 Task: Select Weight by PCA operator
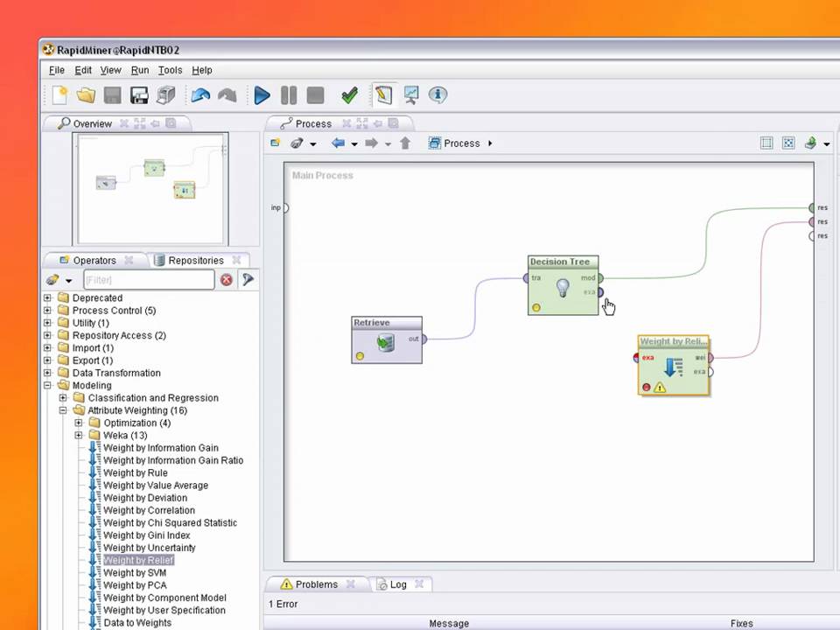click(x=135, y=585)
